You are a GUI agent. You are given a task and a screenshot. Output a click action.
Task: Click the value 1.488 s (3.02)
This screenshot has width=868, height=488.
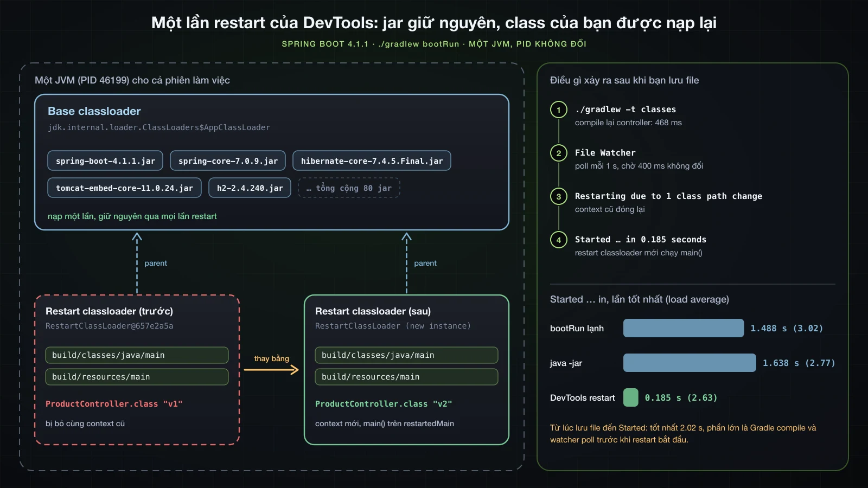click(787, 328)
